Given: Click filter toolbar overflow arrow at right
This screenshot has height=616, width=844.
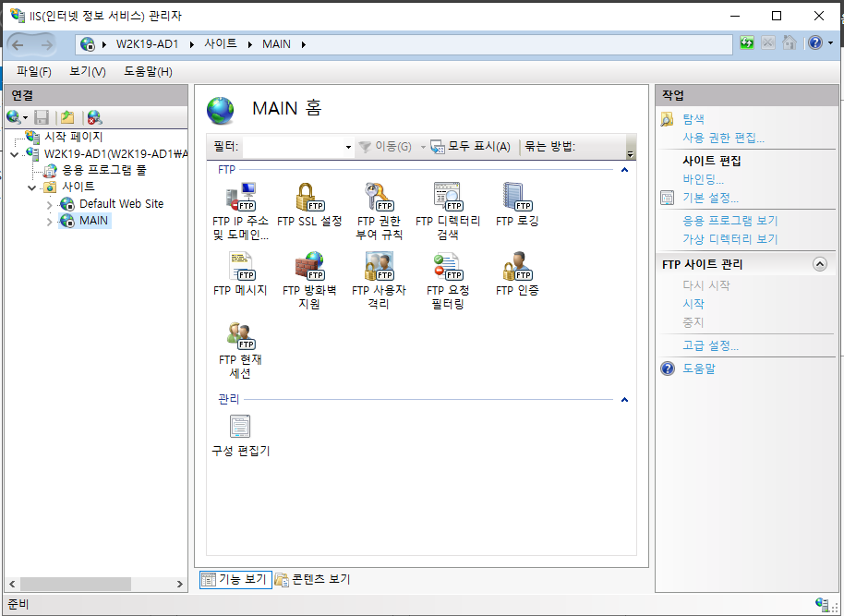Looking at the screenshot, I should [631, 154].
